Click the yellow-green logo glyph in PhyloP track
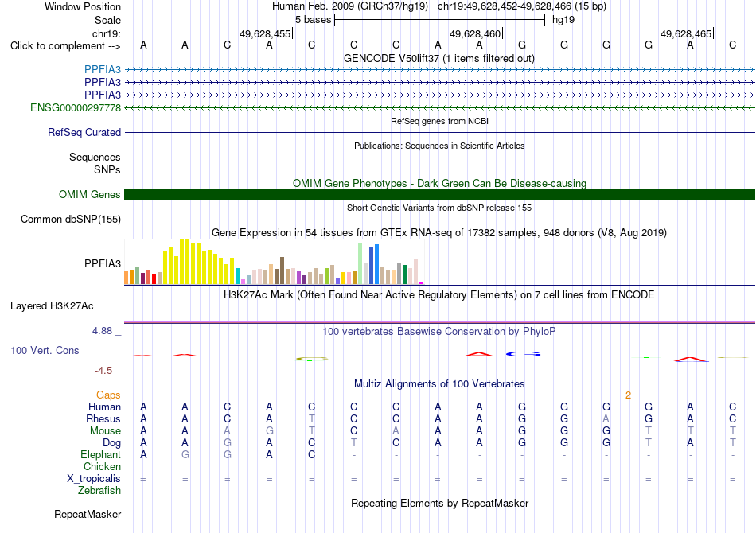This screenshot has height=533, width=756. [x=312, y=359]
